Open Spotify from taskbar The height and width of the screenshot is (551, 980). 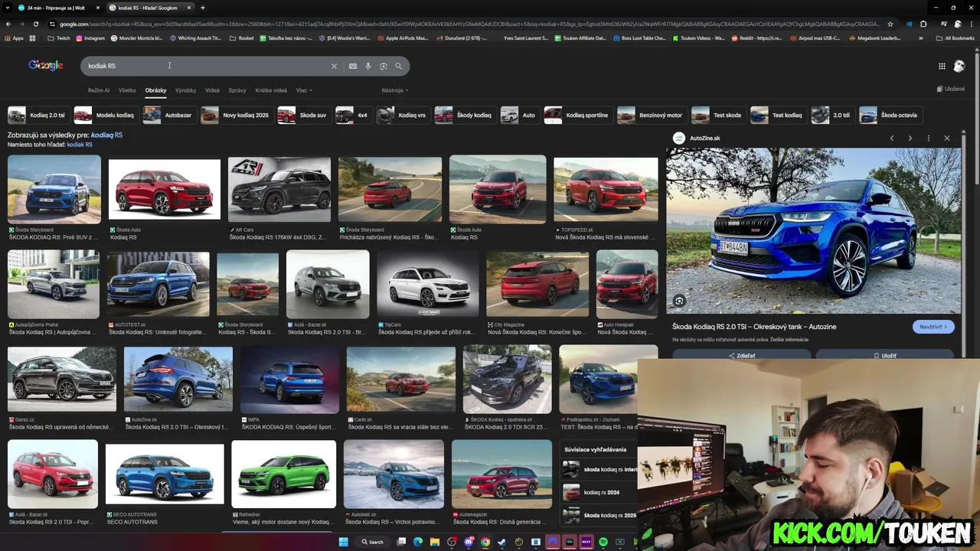603,542
